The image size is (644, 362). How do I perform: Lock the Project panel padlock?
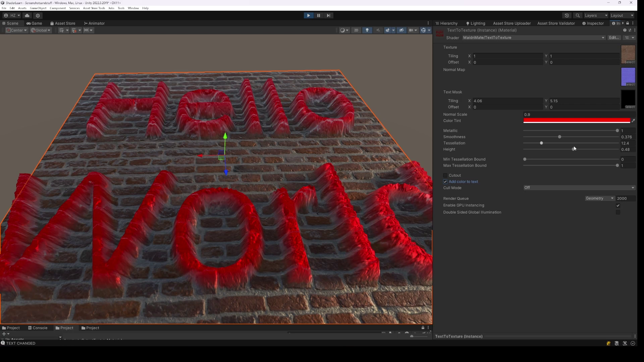(423, 328)
